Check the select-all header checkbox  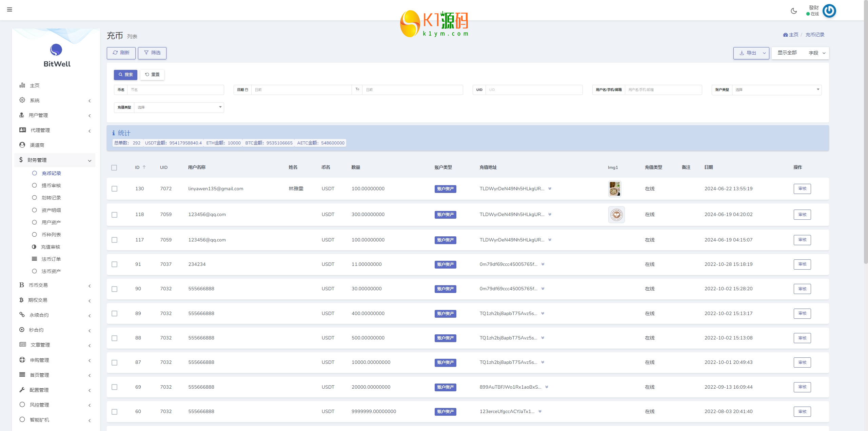[114, 168]
